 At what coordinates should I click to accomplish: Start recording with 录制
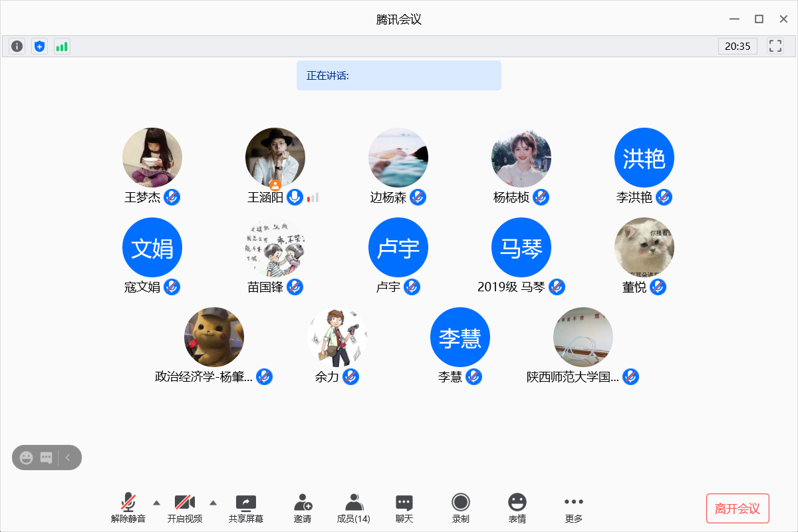(460, 508)
